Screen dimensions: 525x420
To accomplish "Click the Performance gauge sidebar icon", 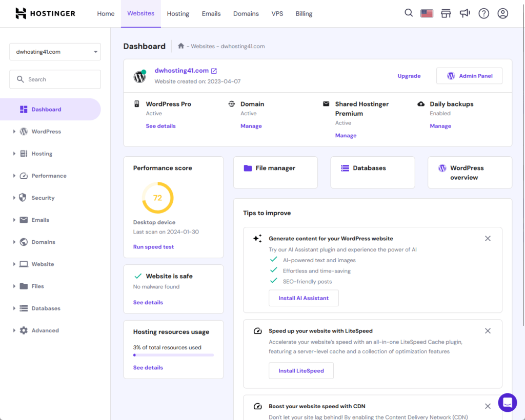I will coord(24,176).
